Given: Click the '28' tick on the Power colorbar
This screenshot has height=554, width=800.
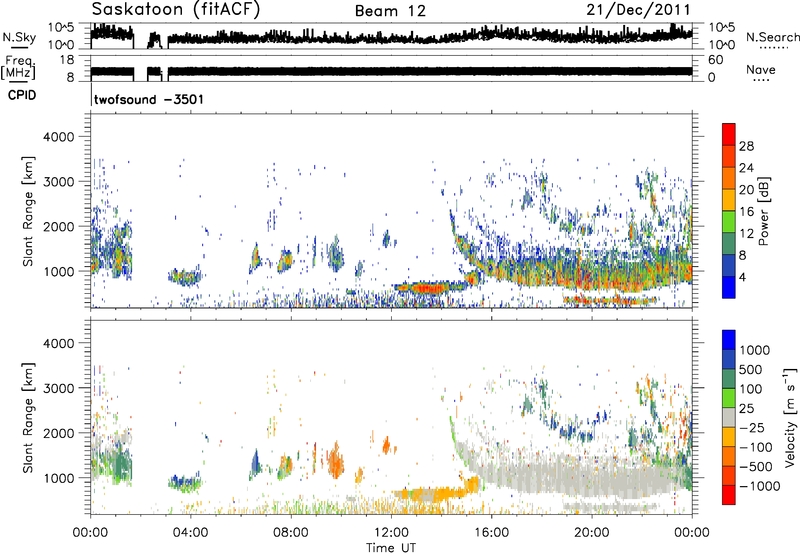Looking at the screenshot, I should click(746, 146).
